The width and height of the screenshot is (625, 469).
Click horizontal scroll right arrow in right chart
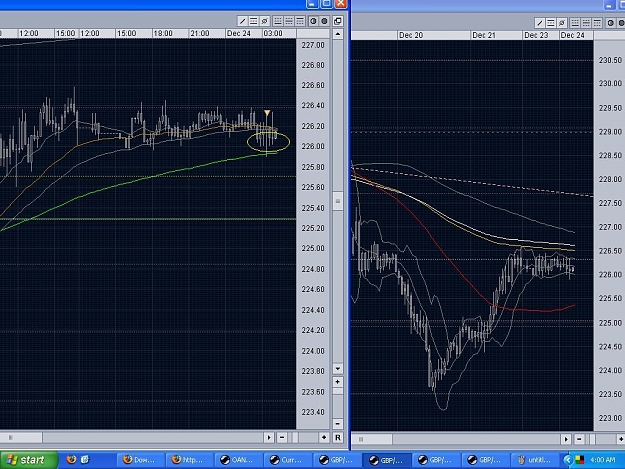click(x=566, y=439)
